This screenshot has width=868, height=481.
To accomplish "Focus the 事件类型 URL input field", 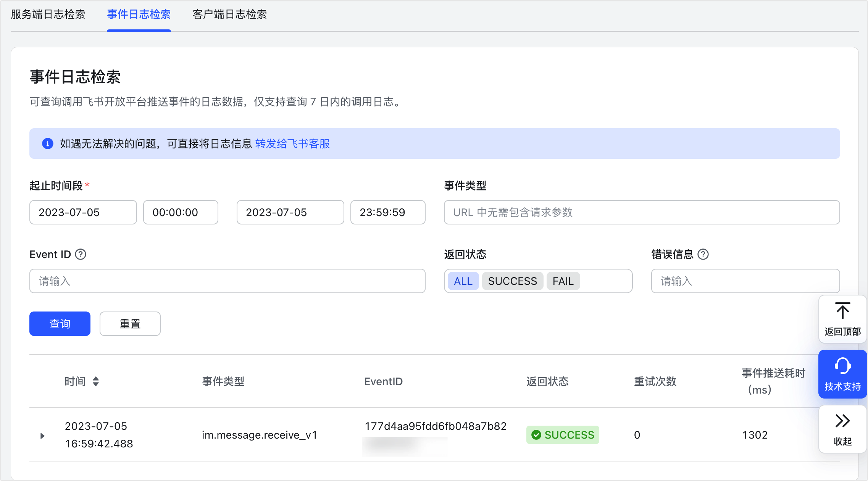I will pyautogui.click(x=641, y=212).
